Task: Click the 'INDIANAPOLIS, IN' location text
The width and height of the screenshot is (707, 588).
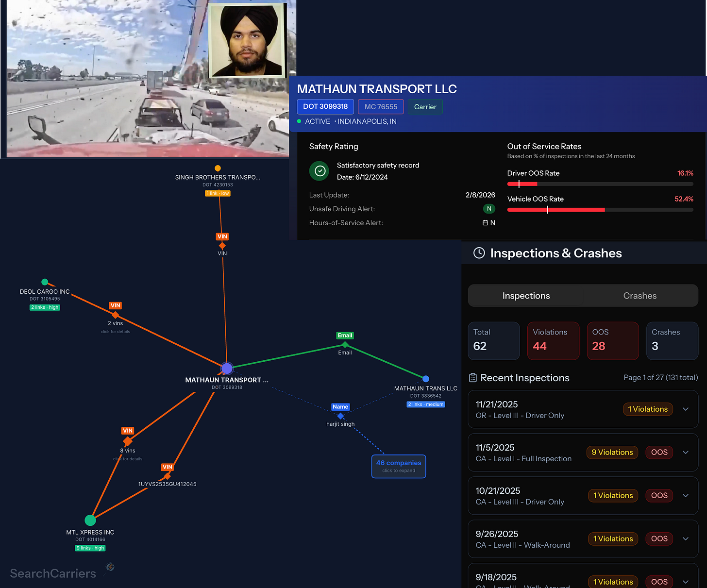Action: (x=367, y=121)
